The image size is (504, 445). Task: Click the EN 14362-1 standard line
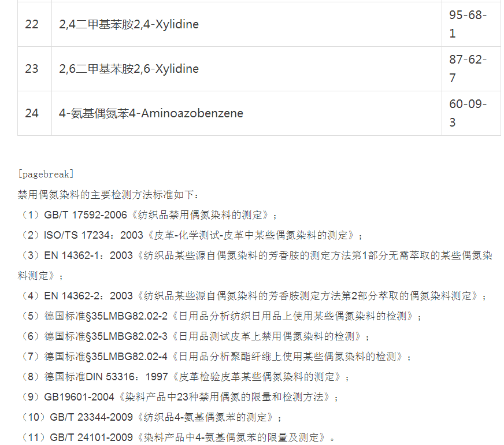(x=254, y=255)
